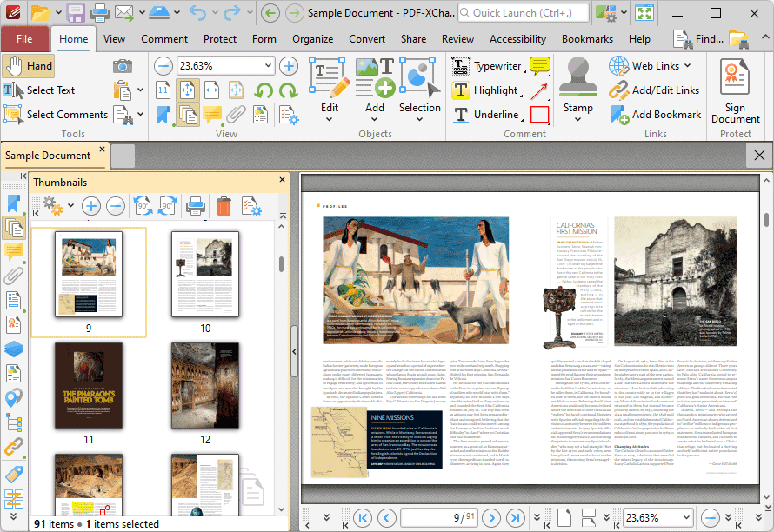Choose the red rectangle annotation tool

(539, 115)
